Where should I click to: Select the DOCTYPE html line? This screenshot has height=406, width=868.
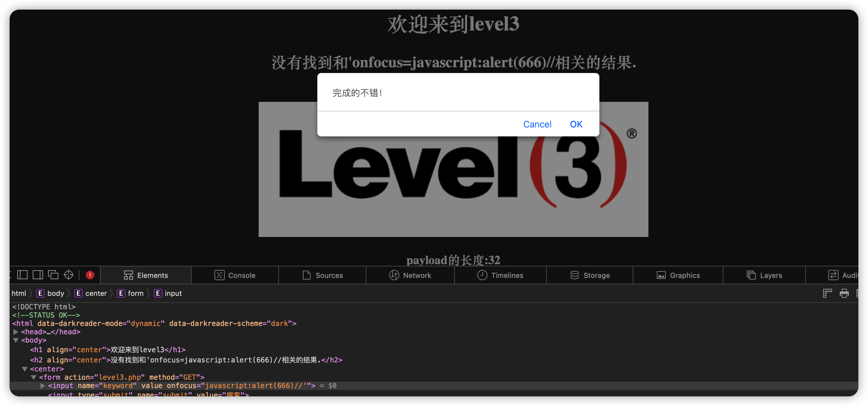[x=44, y=306]
